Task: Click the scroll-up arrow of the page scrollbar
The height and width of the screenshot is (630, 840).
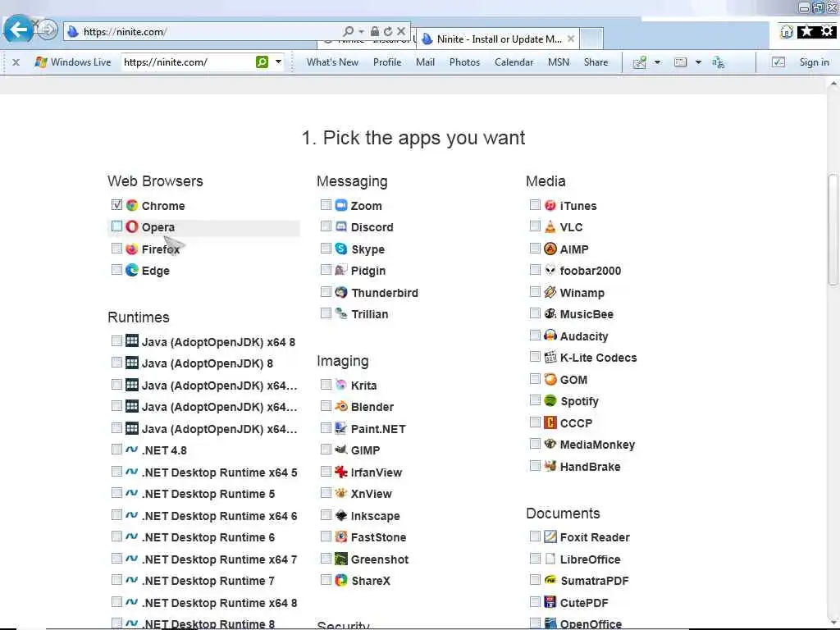Action: (833, 84)
